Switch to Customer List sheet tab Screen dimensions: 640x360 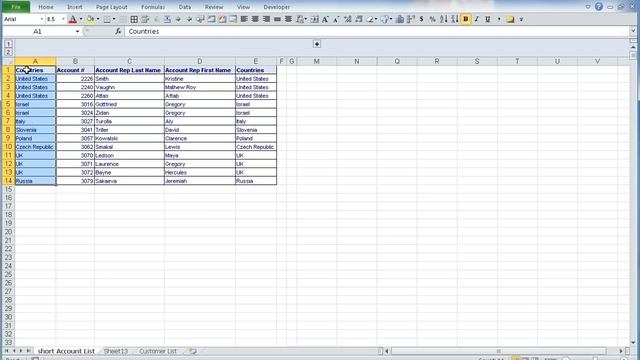[158, 351]
